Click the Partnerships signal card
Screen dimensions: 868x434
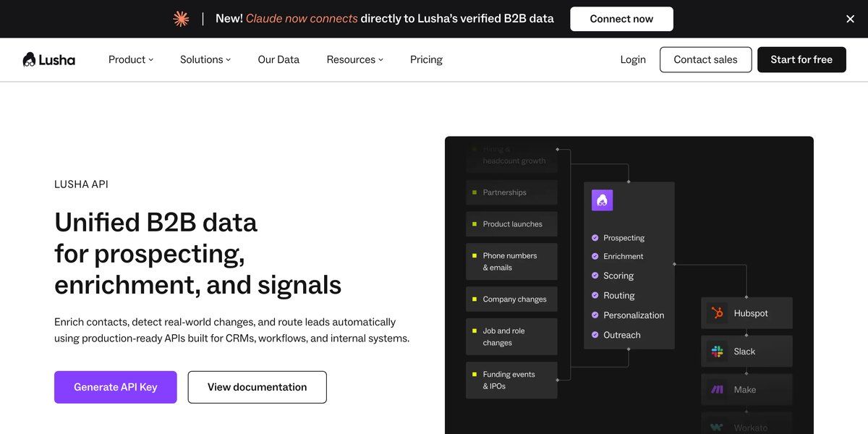pyautogui.click(x=511, y=192)
